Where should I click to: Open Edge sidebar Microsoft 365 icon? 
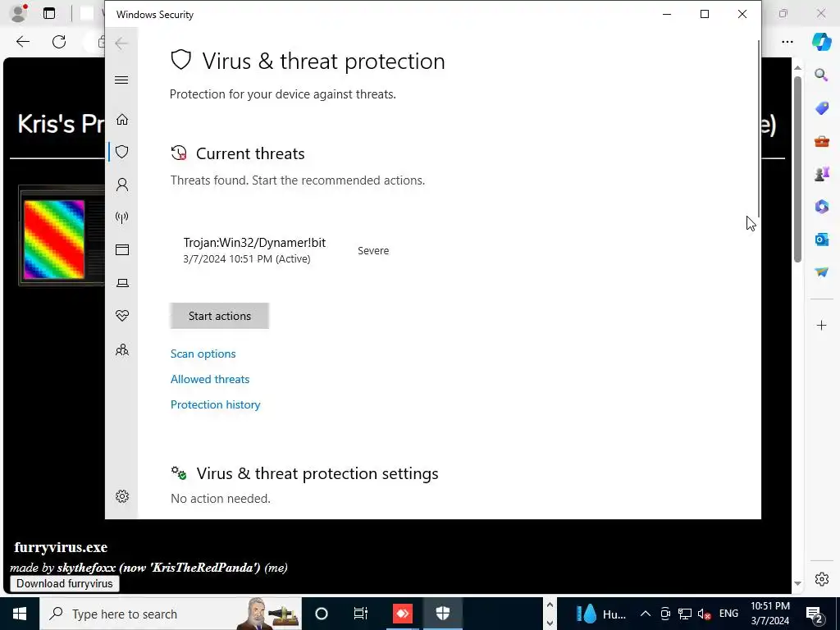point(821,207)
